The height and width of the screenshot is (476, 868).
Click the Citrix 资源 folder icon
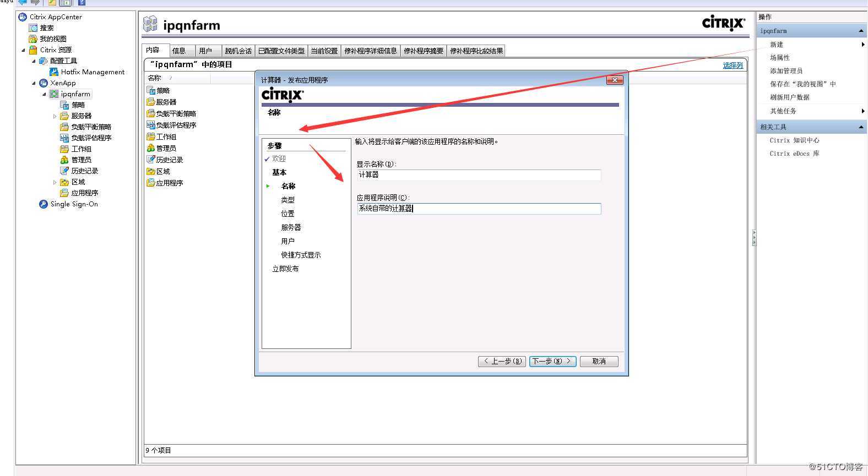coord(33,50)
